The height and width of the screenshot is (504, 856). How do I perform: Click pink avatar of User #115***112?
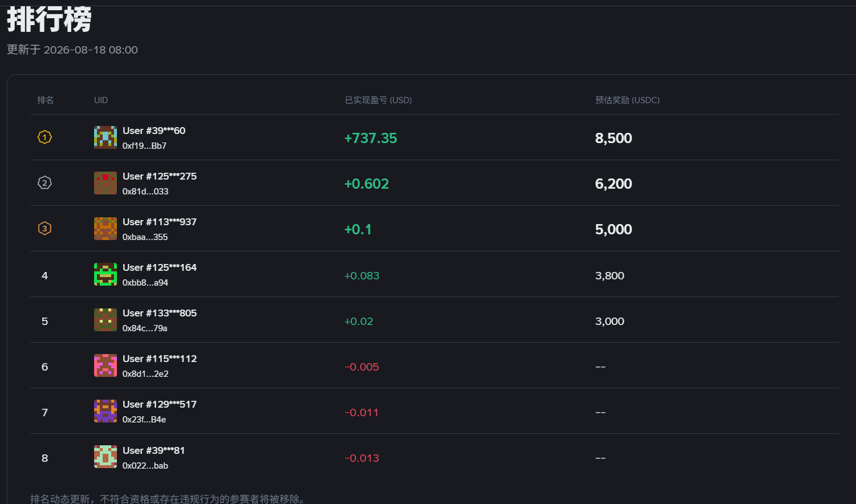[x=106, y=365]
